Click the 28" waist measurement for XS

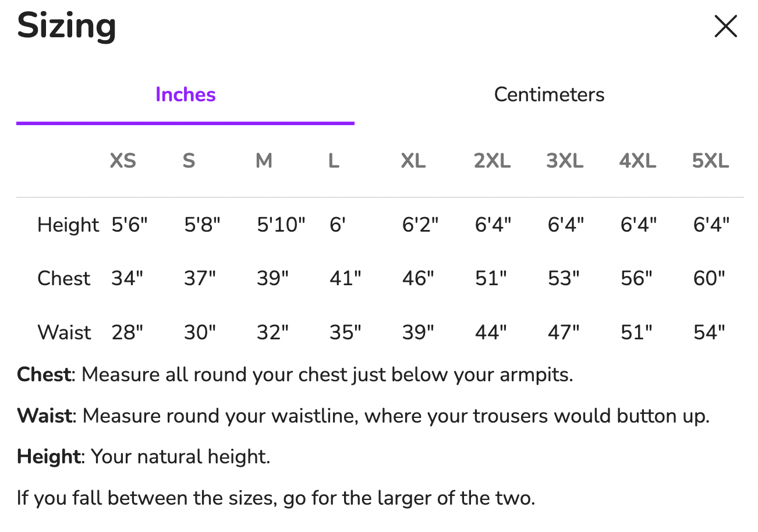[127, 332]
